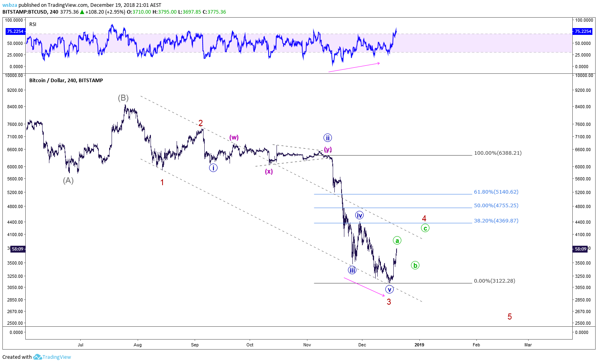Viewport: 598px width, 364px height.
Task: Select the green circled wave a label
Action: 397,241
